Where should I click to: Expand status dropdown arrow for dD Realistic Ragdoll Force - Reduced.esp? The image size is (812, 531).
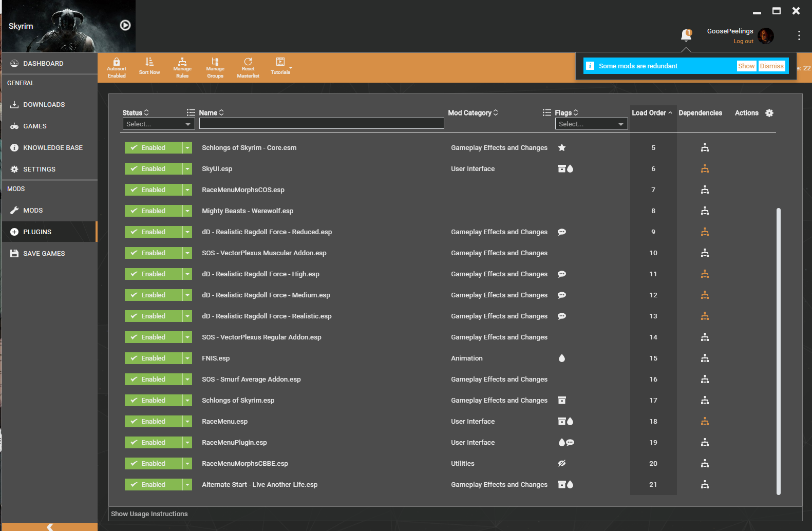point(187,232)
